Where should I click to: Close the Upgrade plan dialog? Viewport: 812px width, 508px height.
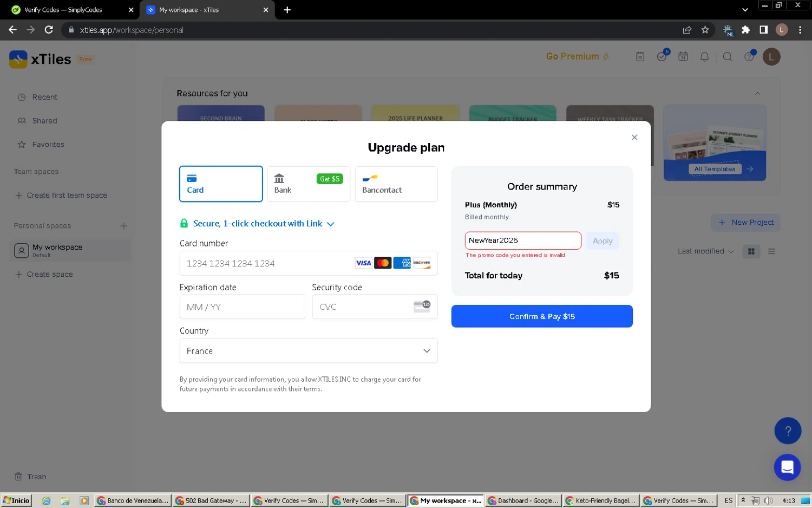634,138
